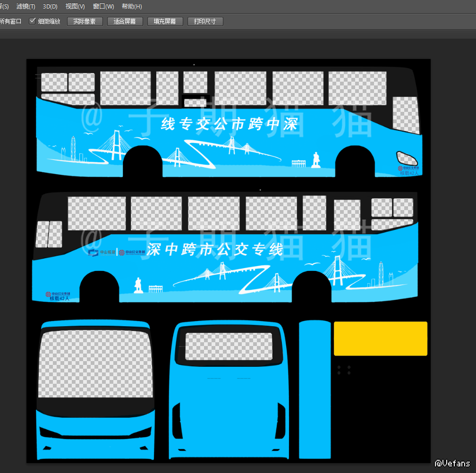Click the 核载42人 label on lower bus
Image resolution: width=476 pixels, height=473 pixels.
(59, 298)
